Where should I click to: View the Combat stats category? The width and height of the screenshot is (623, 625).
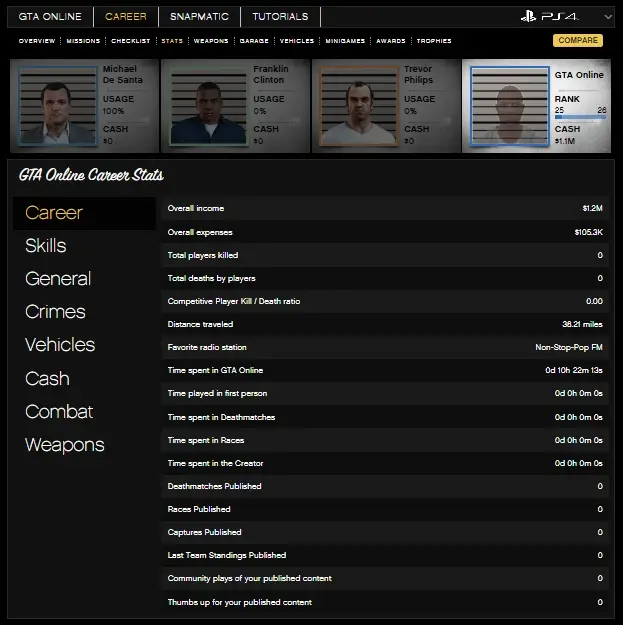[59, 411]
